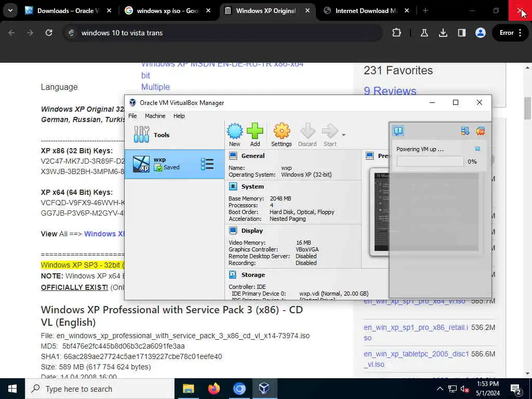Open the Windows Start menu
The height and width of the screenshot is (399, 532).
(x=12, y=389)
